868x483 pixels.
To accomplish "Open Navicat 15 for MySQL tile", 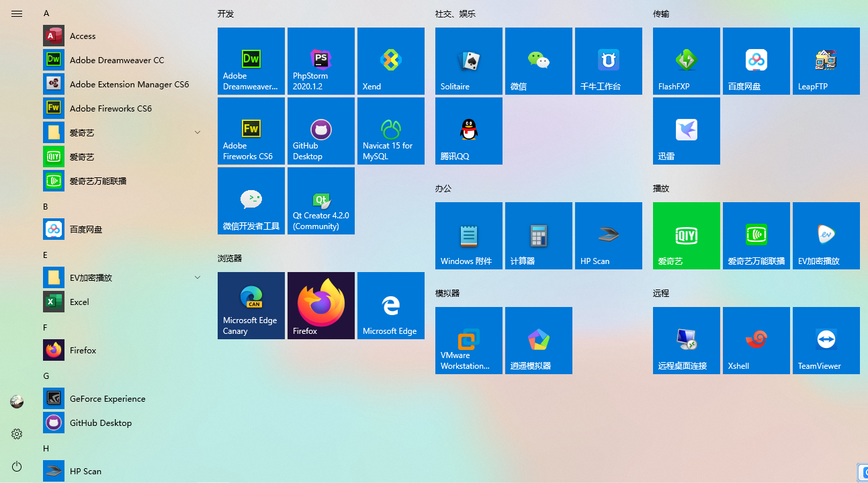I will (391, 131).
